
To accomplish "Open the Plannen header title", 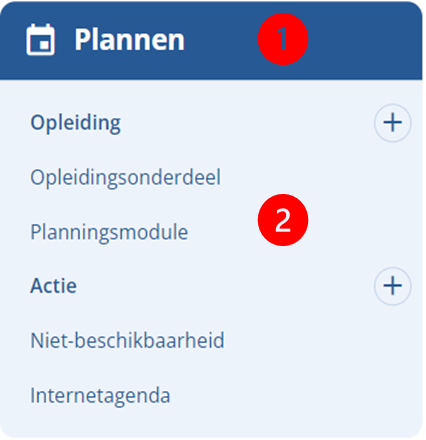I will point(129,40).
